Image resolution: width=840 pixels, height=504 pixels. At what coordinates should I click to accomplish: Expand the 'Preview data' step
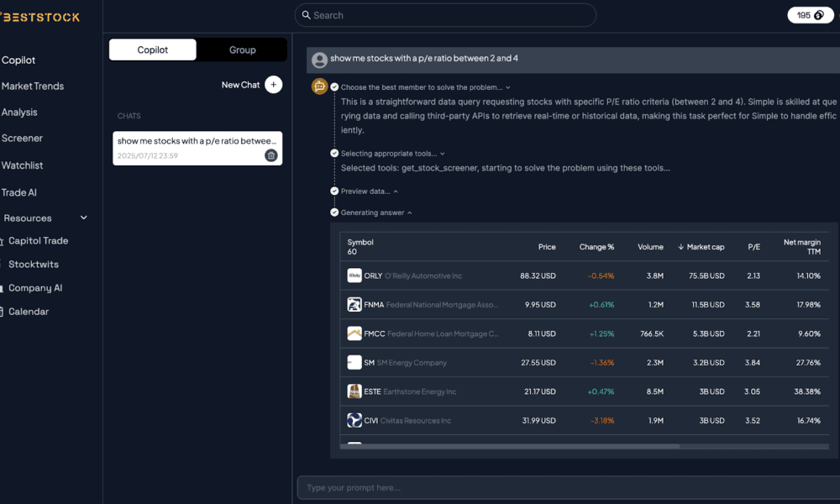pos(396,192)
